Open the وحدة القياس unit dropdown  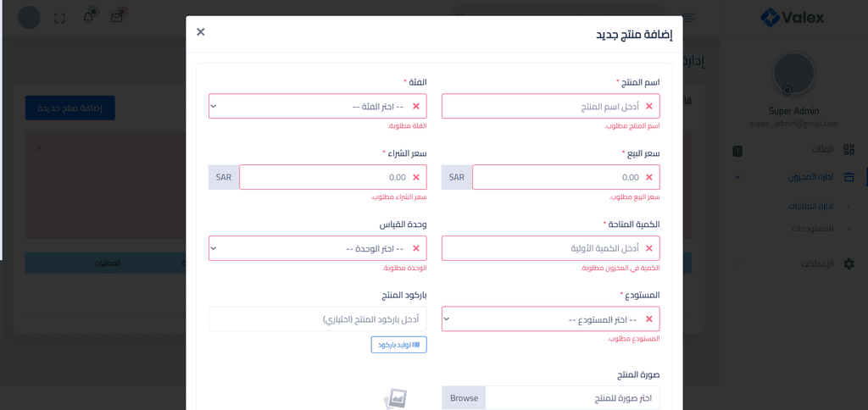(x=318, y=248)
